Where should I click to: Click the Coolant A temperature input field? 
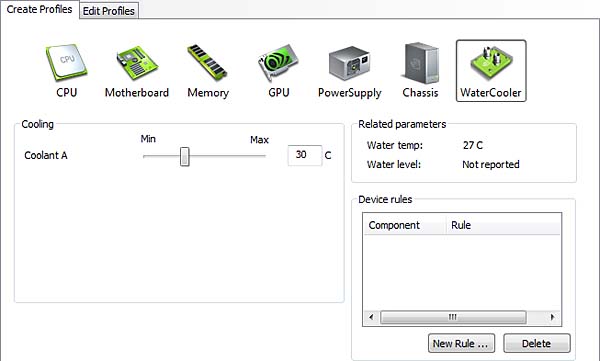coord(305,155)
